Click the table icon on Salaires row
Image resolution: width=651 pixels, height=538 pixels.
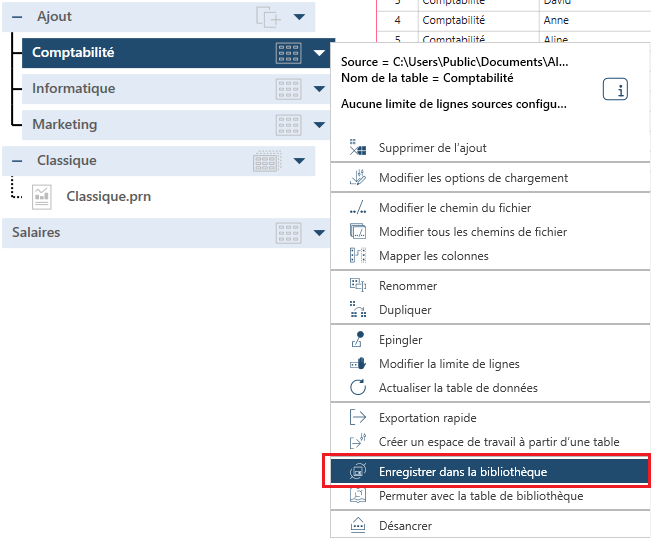(288, 233)
